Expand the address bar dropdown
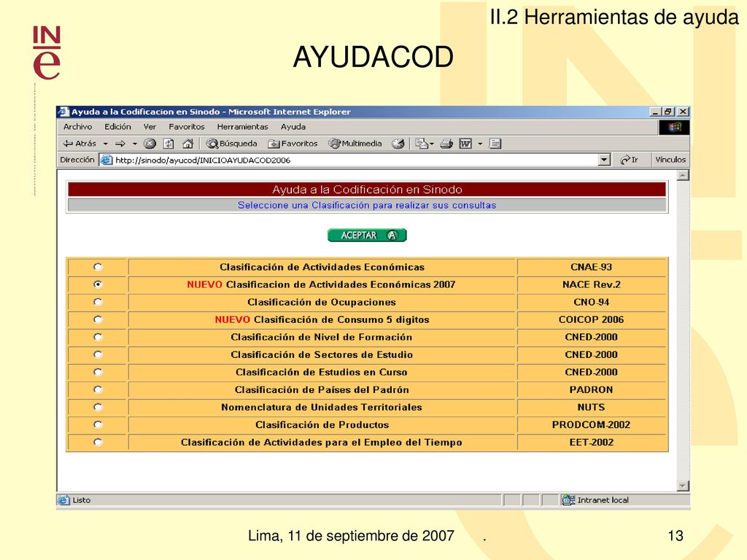 pyautogui.click(x=604, y=160)
